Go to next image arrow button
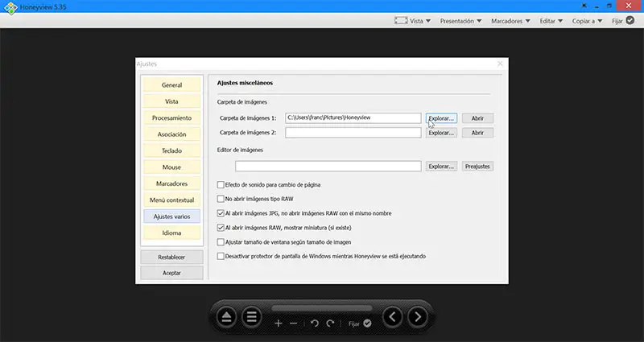The image size is (644, 342). pos(418,317)
